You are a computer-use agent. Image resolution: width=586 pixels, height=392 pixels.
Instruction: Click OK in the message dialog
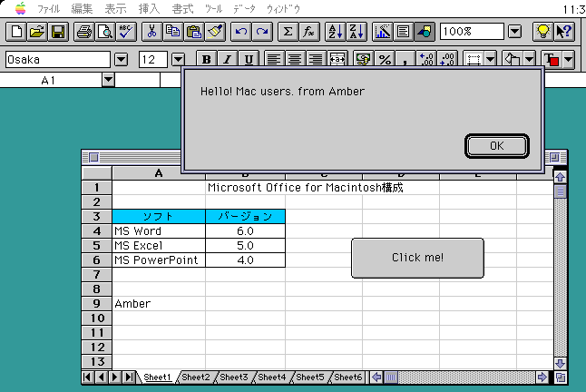(x=497, y=146)
